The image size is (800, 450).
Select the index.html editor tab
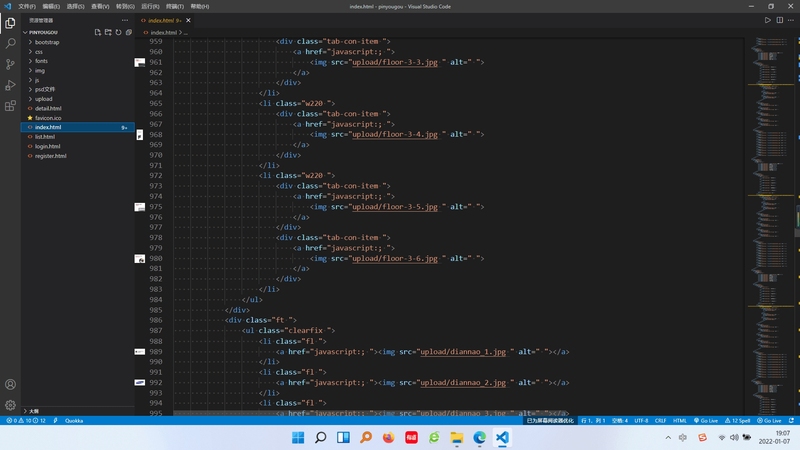click(160, 20)
